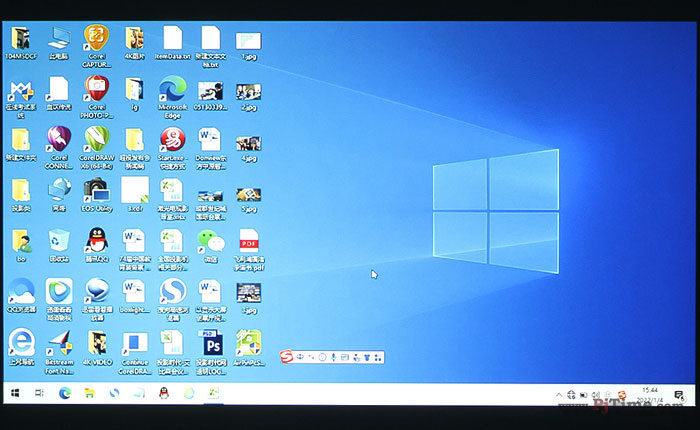Select the 新建文本文档.txt file label
Image resolution: width=700 pixels, height=430 pixels.
click(211, 60)
